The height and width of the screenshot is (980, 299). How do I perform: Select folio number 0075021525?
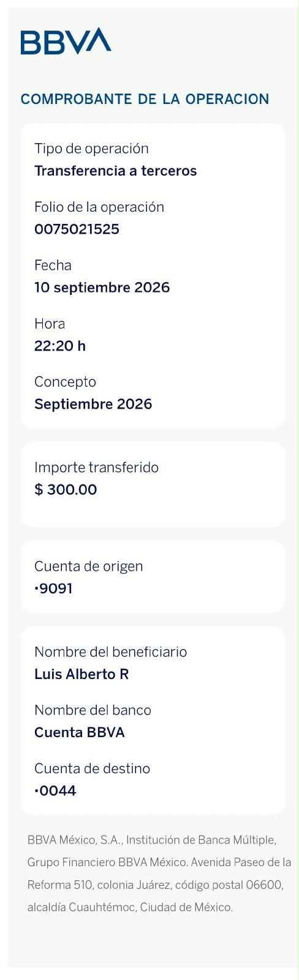(77, 229)
